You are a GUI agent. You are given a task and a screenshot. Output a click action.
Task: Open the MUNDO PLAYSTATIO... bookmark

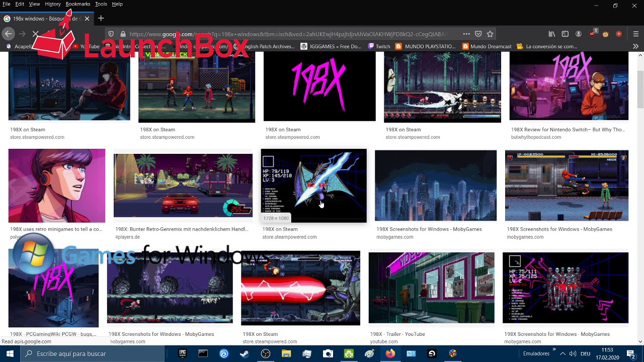coord(426,46)
